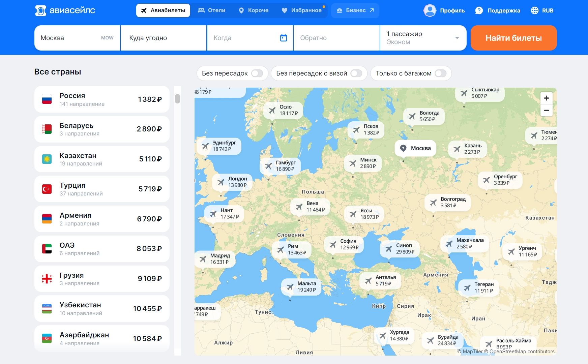This screenshot has height=364, width=588.
Task: Click the profile avatar icon
Action: (430, 10)
